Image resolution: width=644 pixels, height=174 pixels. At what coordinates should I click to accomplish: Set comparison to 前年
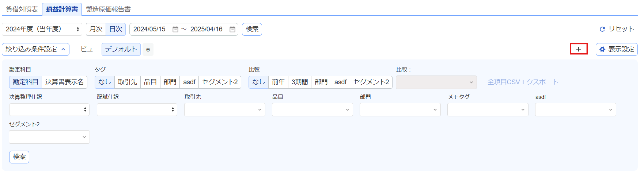[x=279, y=82]
